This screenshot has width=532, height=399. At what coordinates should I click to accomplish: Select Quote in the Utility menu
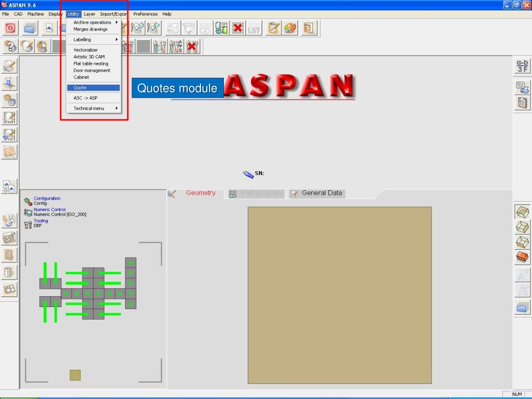click(94, 87)
